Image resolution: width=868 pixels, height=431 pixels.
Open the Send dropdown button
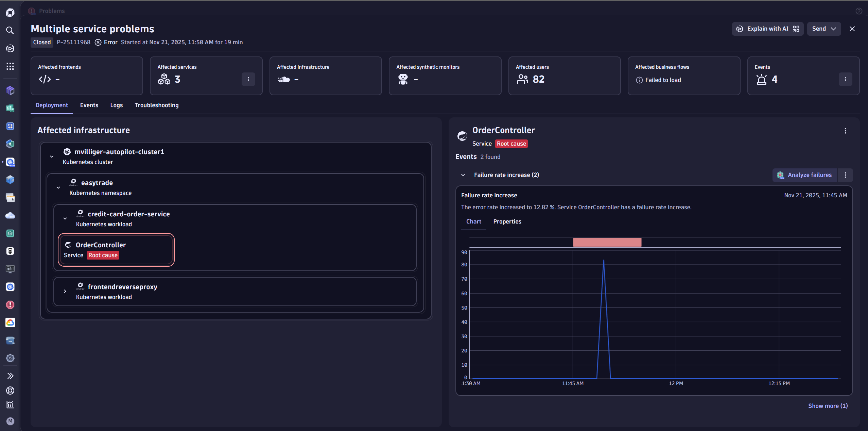coord(824,29)
